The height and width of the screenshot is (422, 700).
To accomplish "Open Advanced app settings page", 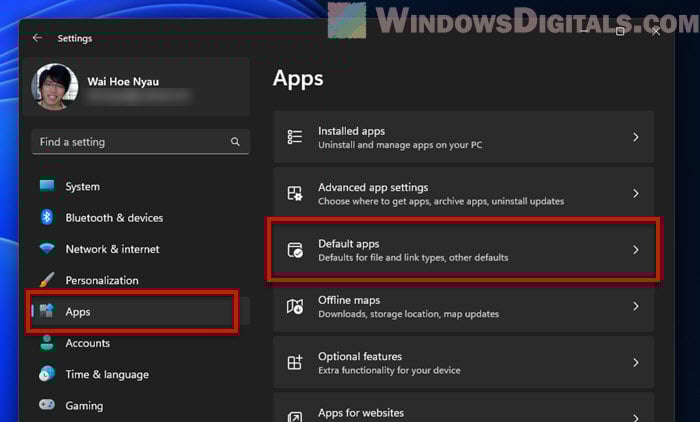I will tap(464, 193).
